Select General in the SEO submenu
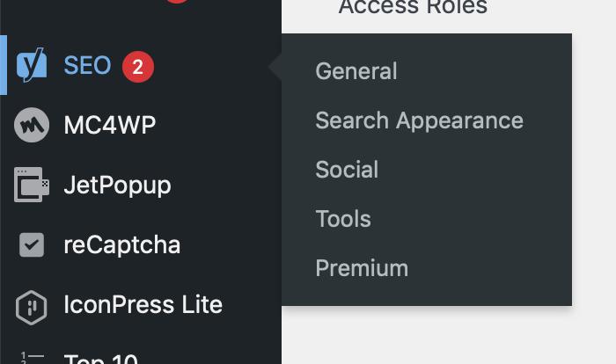Viewport: 616px width, 364px height. pyautogui.click(x=356, y=71)
